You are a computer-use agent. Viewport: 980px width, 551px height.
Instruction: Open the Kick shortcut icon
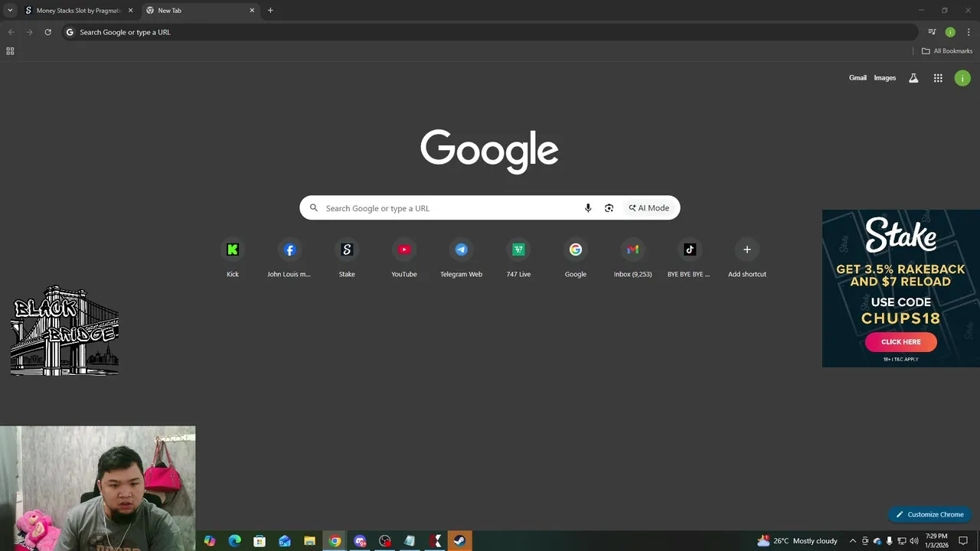point(233,249)
